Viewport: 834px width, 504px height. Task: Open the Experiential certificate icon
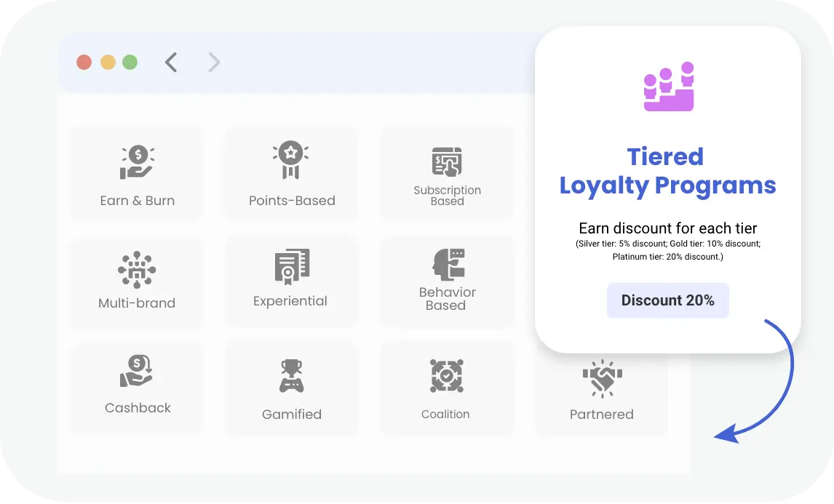click(x=291, y=268)
